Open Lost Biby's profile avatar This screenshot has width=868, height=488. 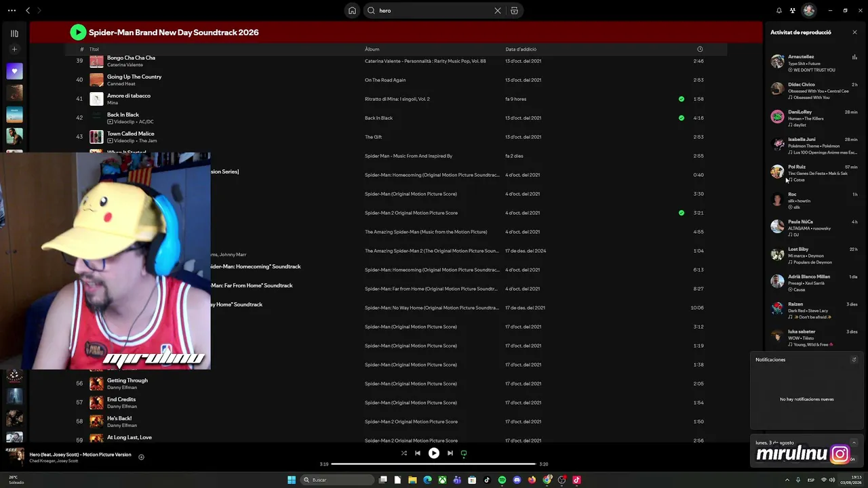(778, 254)
